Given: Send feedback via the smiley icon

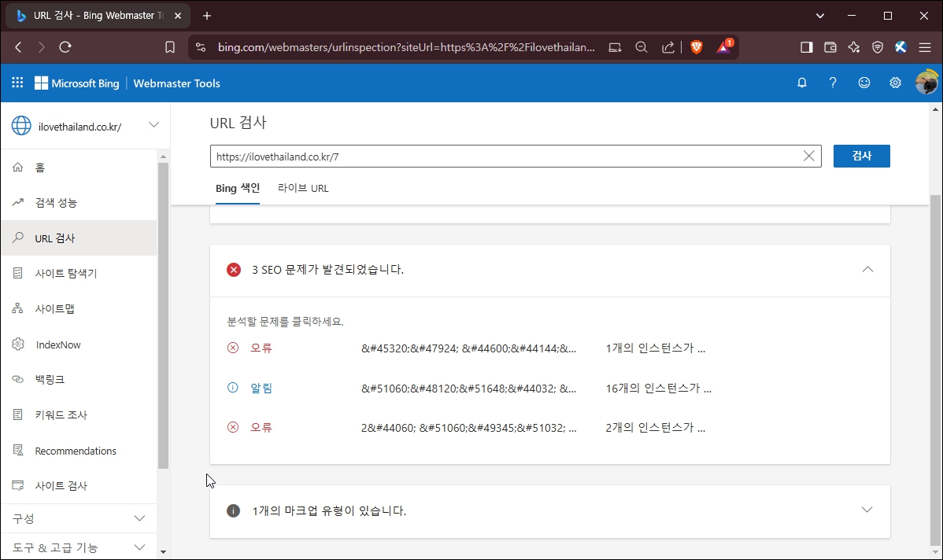Looking at the screenshot, I should tap(863, 83).
